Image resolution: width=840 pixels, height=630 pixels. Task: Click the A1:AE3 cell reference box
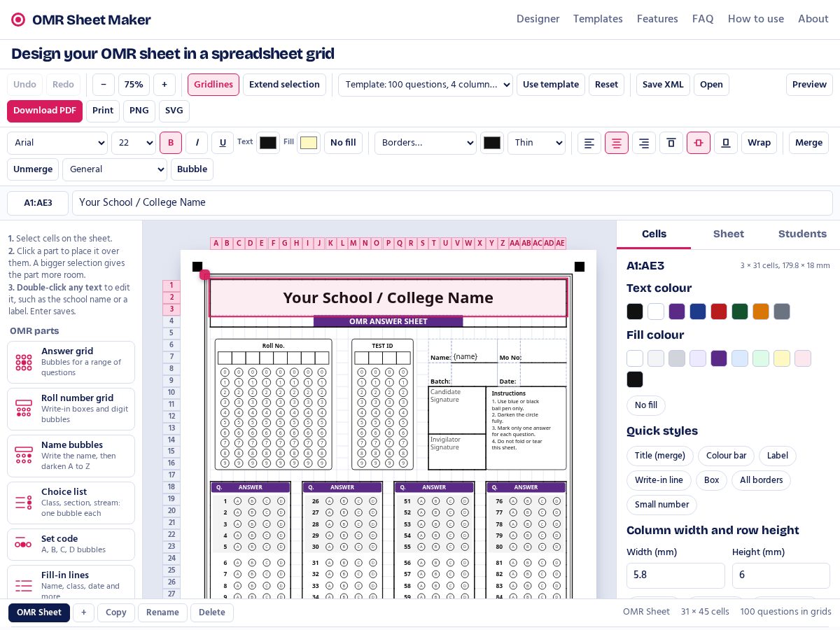[38, 203]
